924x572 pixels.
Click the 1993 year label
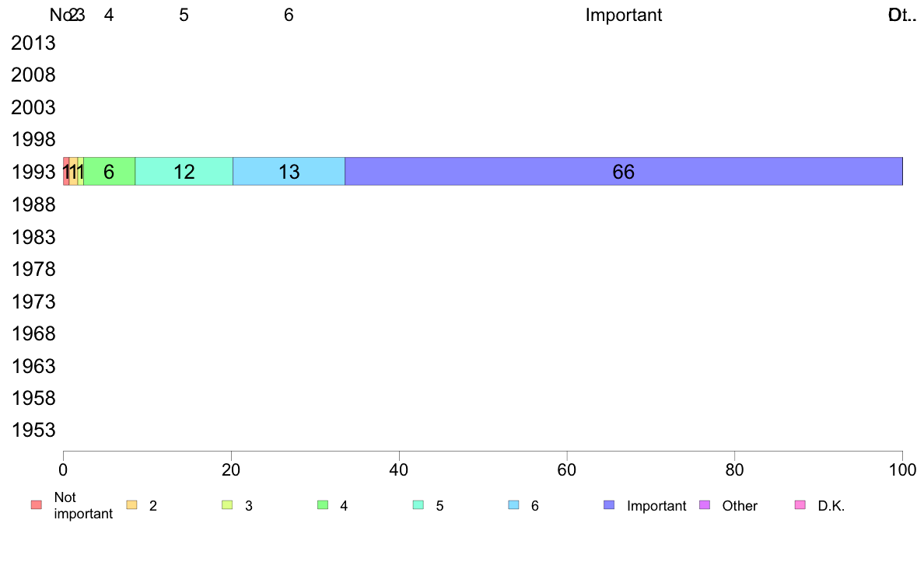33,172
